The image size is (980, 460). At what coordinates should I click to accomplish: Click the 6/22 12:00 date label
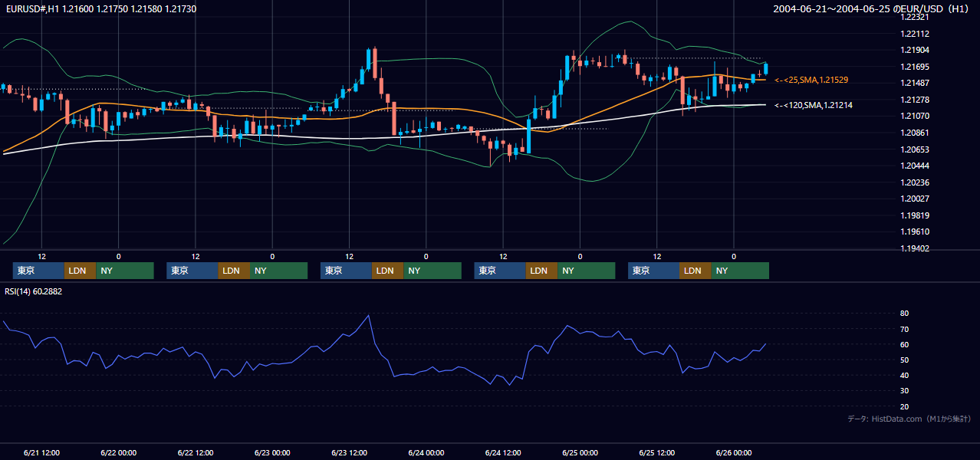196,452
